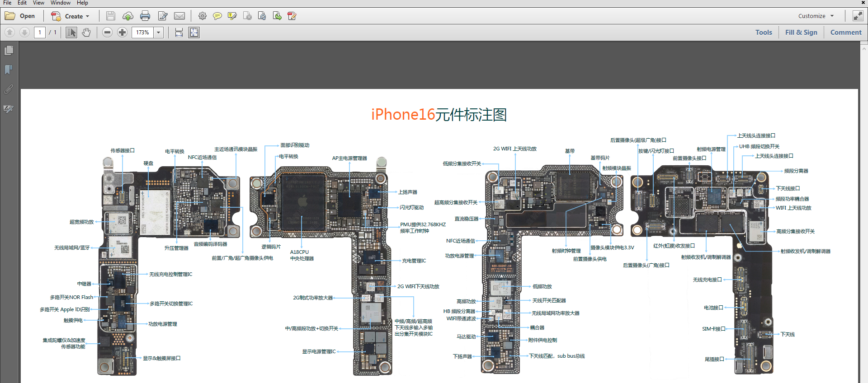
Task: Open the zoom percentage dropdown
Action: [158, 33]
